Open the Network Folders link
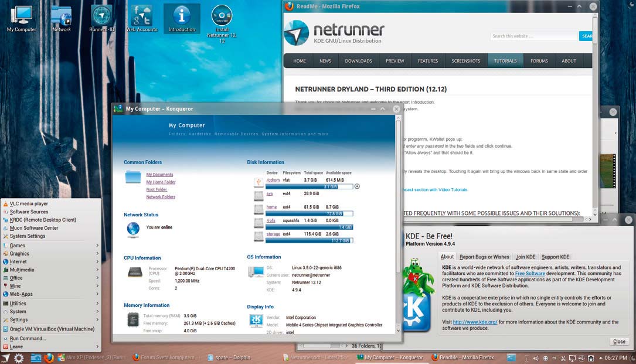Viewport: 636px width, 364px height. click(161, 197)
